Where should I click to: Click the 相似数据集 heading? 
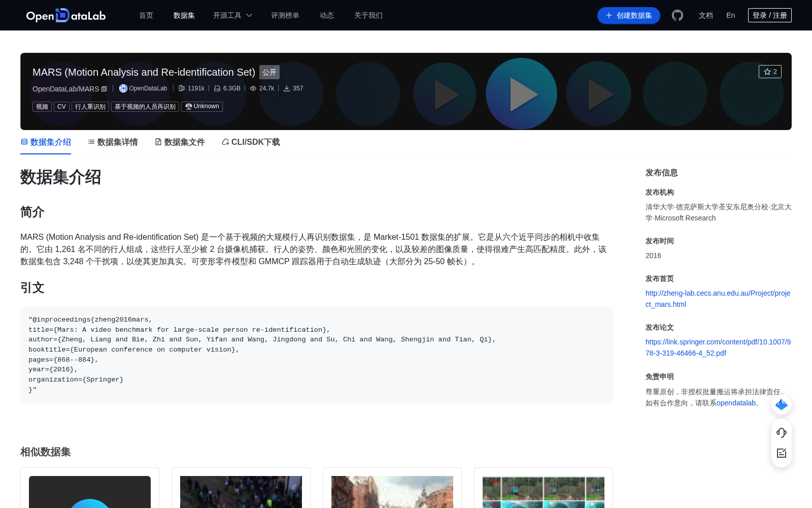tap(46, 452)
